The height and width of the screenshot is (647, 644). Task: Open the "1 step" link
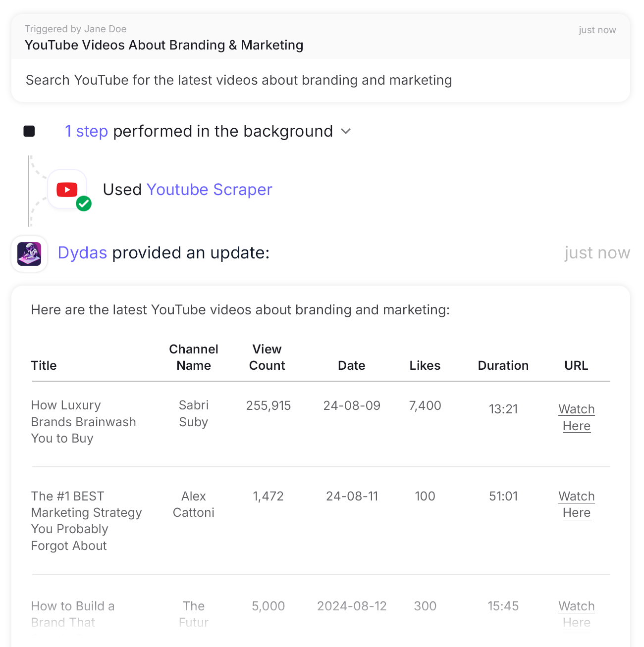[86, 131]
